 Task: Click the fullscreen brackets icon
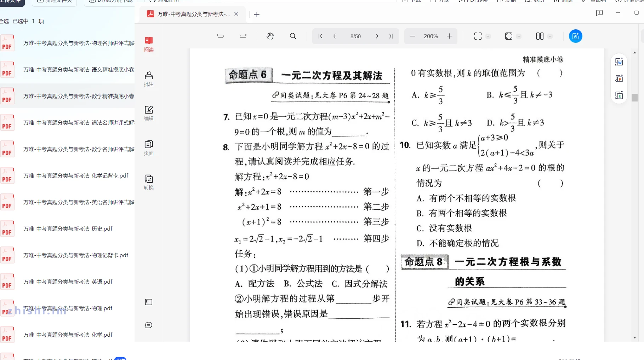coord(478,36)
